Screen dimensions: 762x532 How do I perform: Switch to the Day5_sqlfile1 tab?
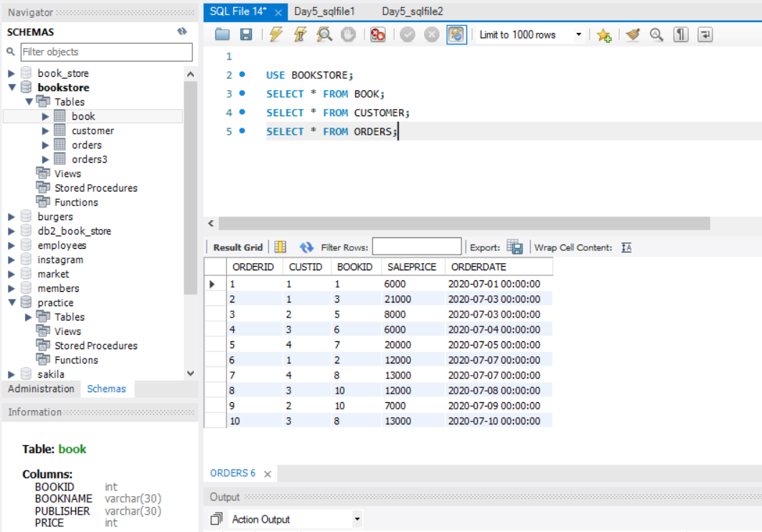point(324,11)
